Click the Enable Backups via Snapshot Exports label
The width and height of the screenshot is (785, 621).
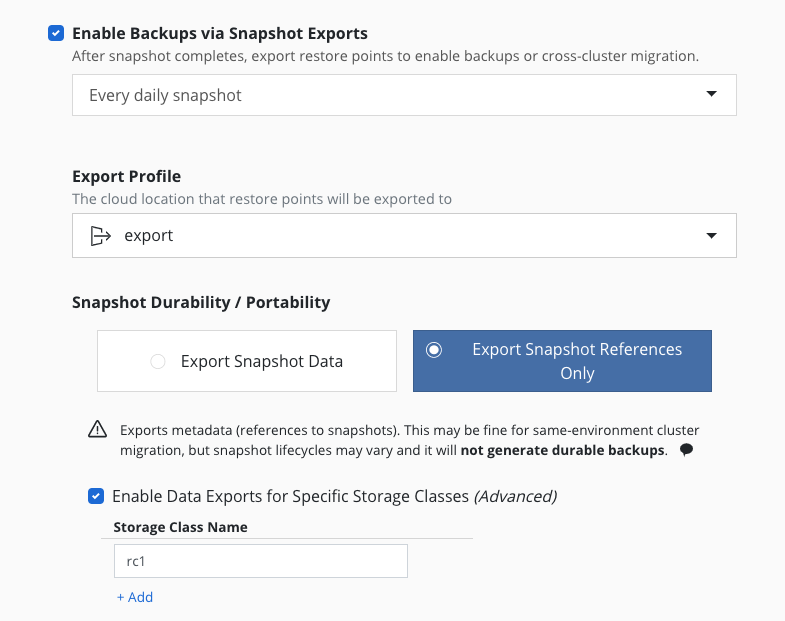220,33
